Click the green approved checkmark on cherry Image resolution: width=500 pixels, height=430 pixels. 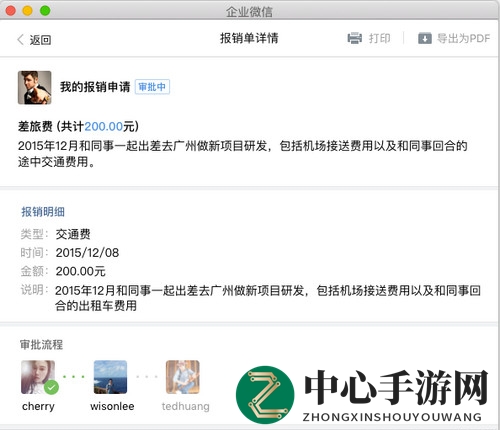coord(51,387)
